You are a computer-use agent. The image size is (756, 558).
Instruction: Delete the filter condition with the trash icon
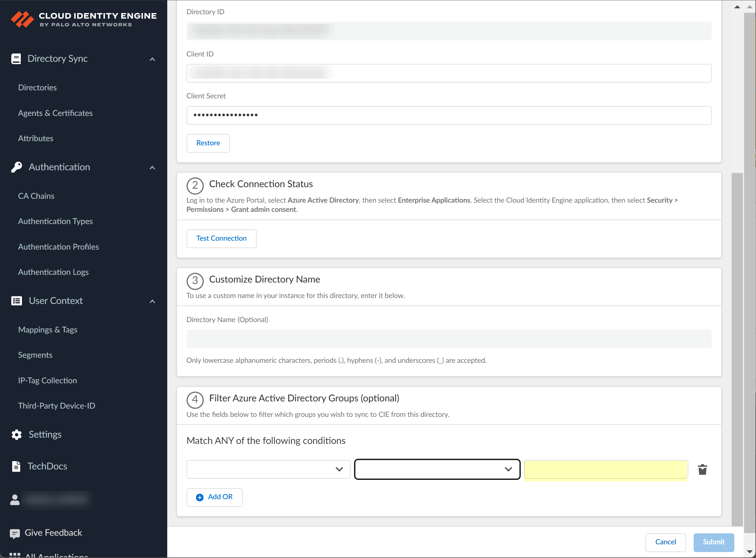coord(702,469)
